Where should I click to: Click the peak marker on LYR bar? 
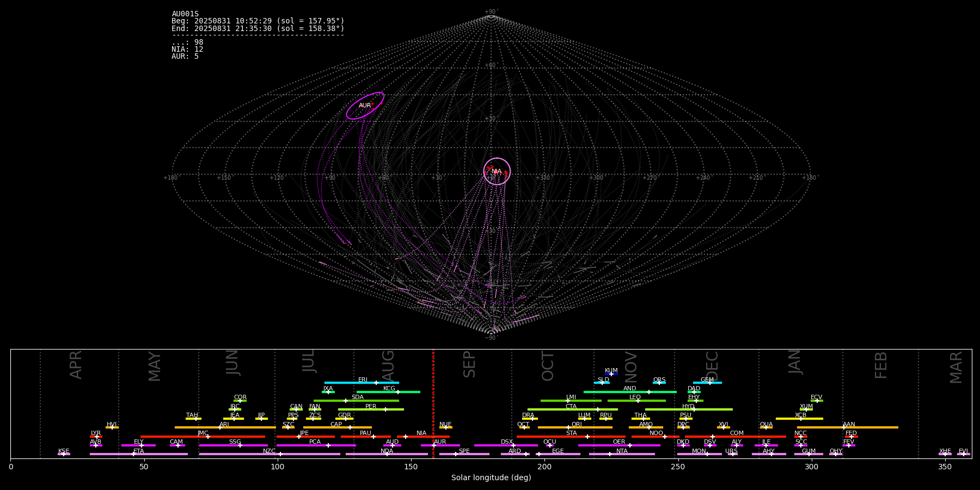click(x=96, y=437)
